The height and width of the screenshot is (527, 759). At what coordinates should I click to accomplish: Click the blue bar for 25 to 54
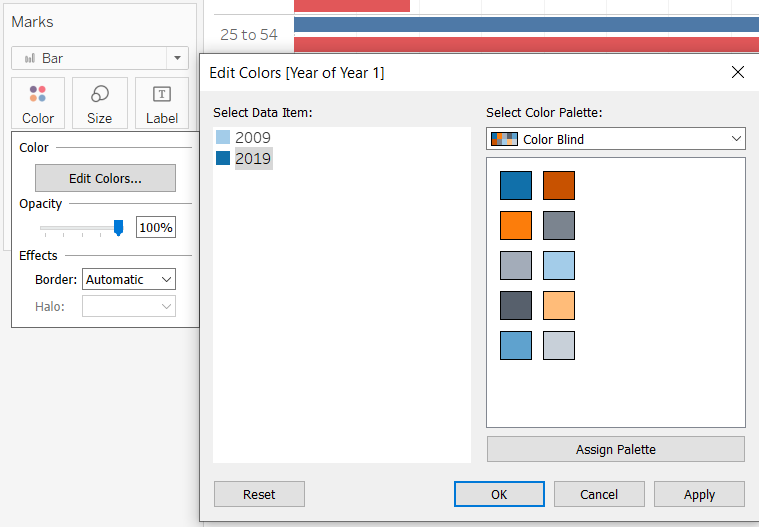pyautogui.click(x=526, y=25)
